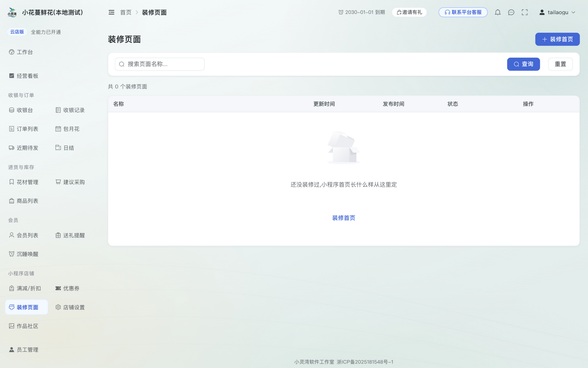The image size is (588, 368).
Task: Select 商品列表 in the sidebar
Action: 27,201
